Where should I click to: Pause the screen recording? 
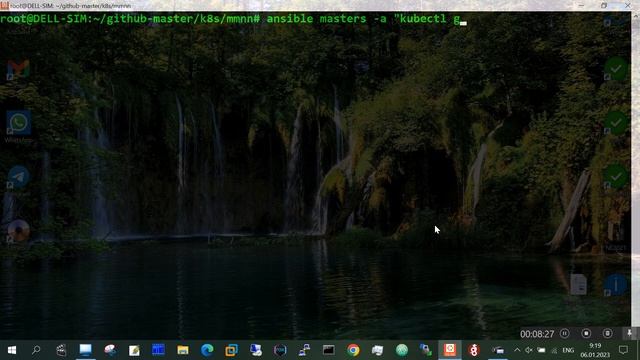tap(565, 333)
